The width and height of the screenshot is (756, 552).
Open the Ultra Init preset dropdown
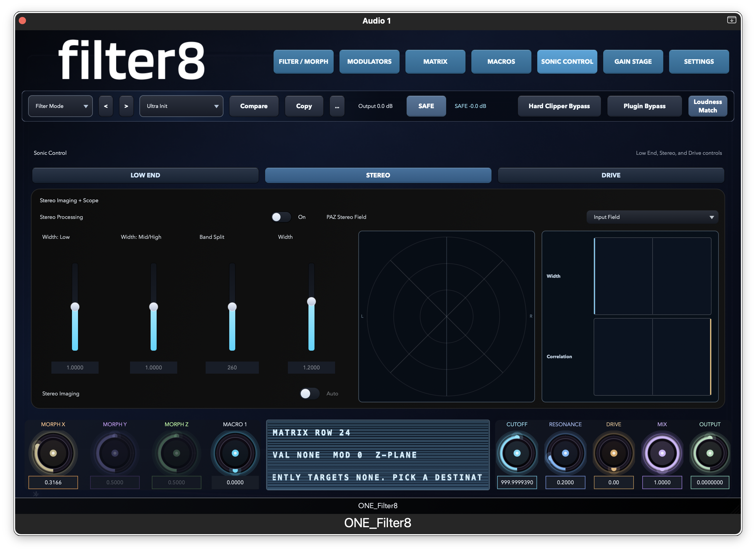(x=181, y=106)
